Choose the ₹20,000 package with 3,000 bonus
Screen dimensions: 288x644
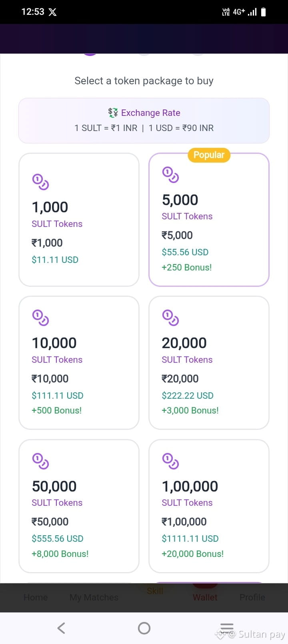[209, 363]
